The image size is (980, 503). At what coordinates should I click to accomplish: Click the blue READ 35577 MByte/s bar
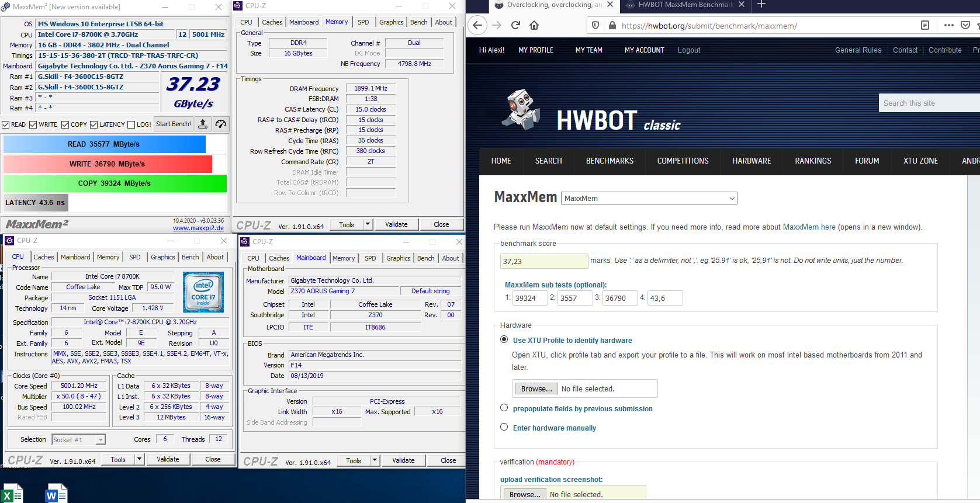[105, 144]
